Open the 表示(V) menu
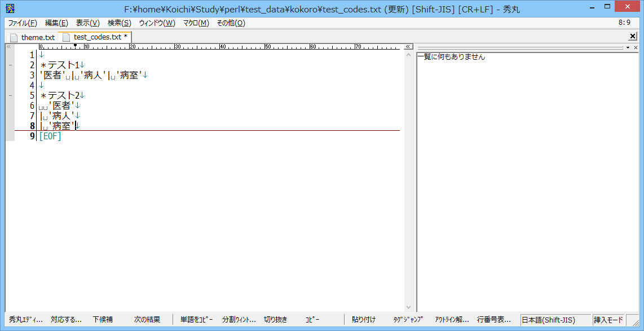 click(x=88, y=24)
